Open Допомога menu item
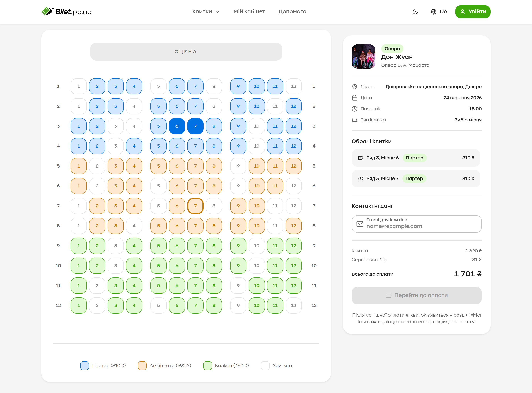Viewport: 532px width, 393px height. tap(292, 11)
